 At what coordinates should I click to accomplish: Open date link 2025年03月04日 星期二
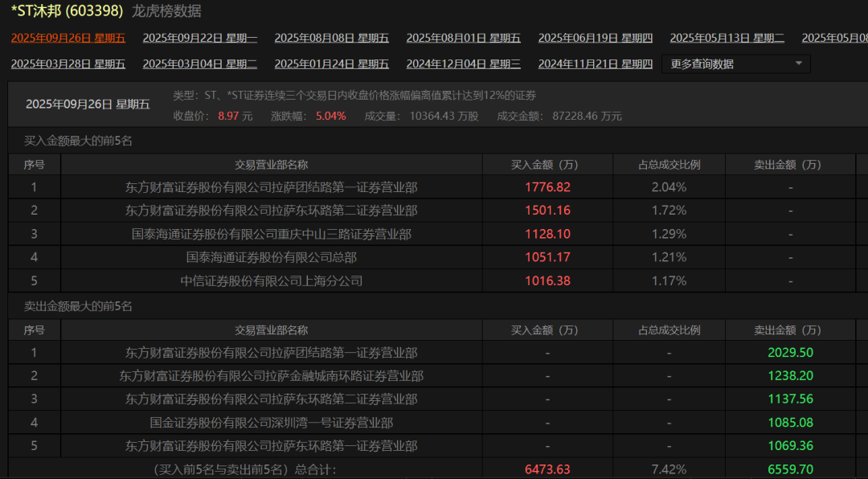200,64
